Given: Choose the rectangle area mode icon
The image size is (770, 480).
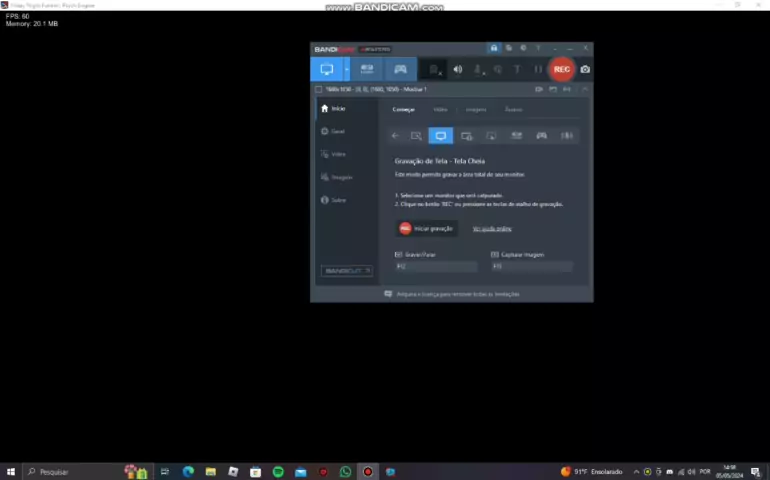Looking at the screenshot, I should pyautogui.click(x=416, y=136).
